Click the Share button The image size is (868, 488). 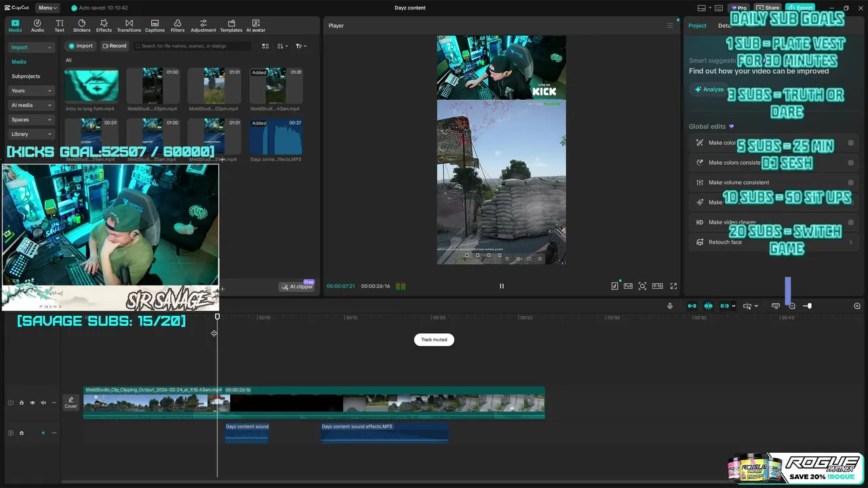coord(768,8)
